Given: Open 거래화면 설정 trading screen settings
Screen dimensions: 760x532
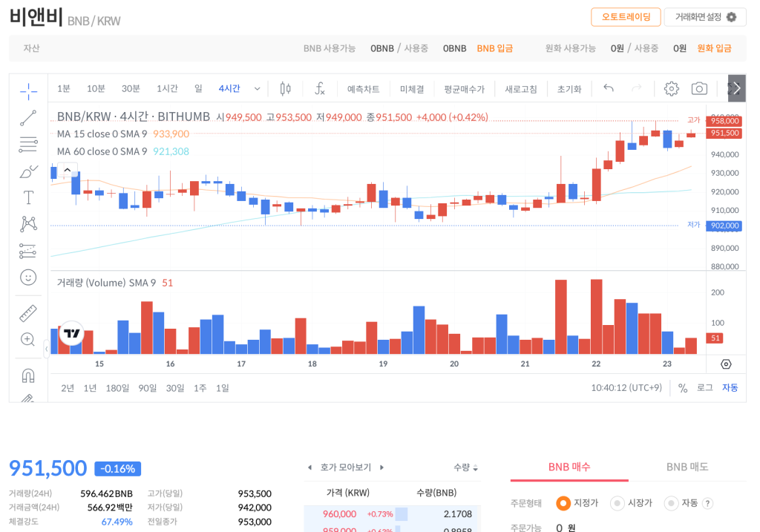Looking at the screenshot, I should tap(706, 17).
